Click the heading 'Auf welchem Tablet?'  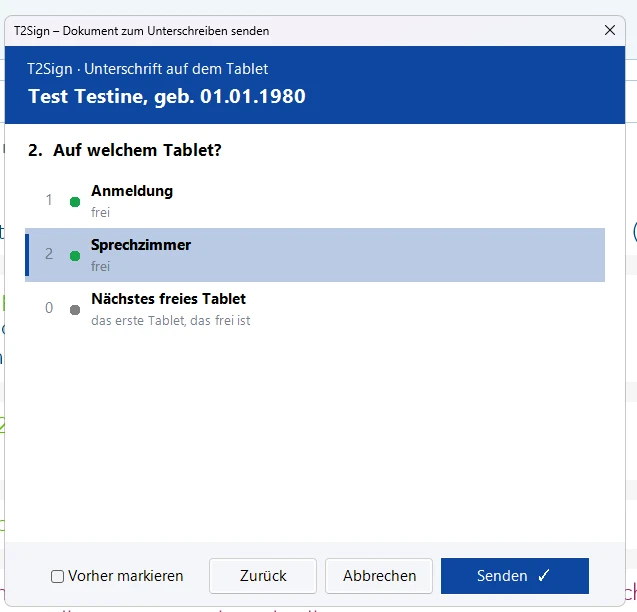[137, 150]
